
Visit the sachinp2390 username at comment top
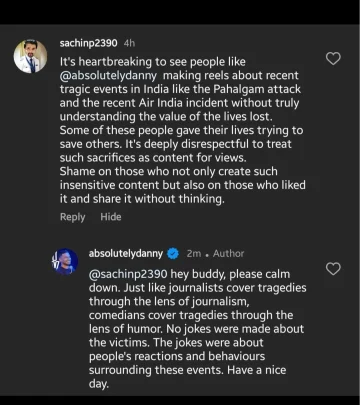point(88,43)
